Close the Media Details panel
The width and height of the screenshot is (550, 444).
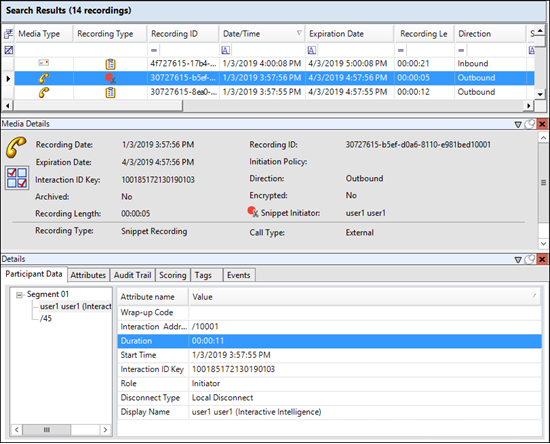(x=542, y=124)
